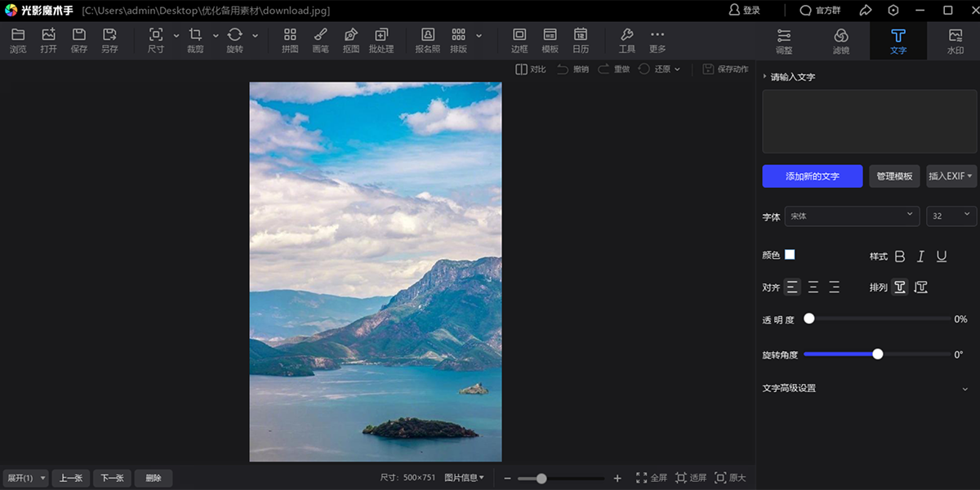
Task: Click the 请输入文字 text input box
Action: [x=868, y=122]
